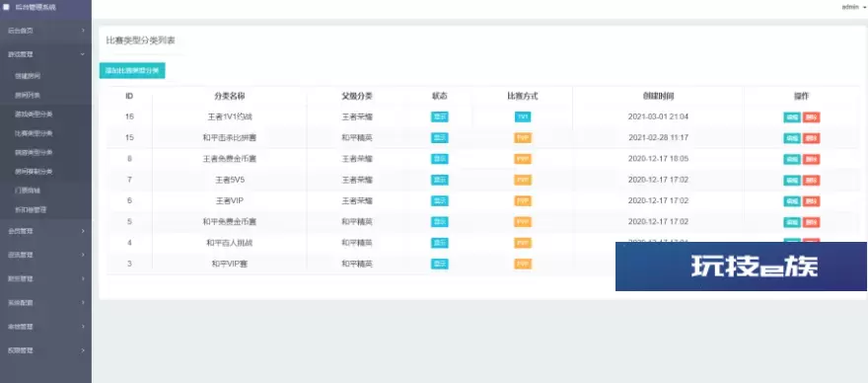
Task: Delete the 王者VIP row
Action: coord(811,201)
